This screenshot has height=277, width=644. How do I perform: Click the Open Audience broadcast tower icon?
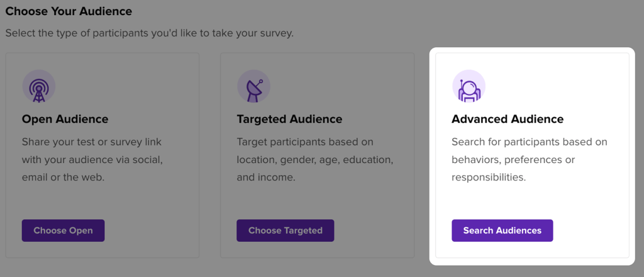click(38, 86)
